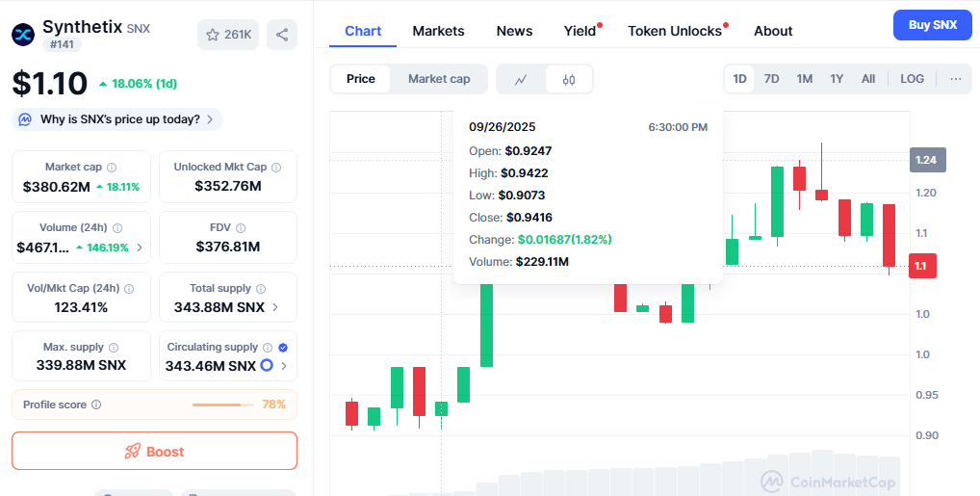This screenshot has height=496, width=980.
Task: Click Market cap info icon
Action: [112, 168]
